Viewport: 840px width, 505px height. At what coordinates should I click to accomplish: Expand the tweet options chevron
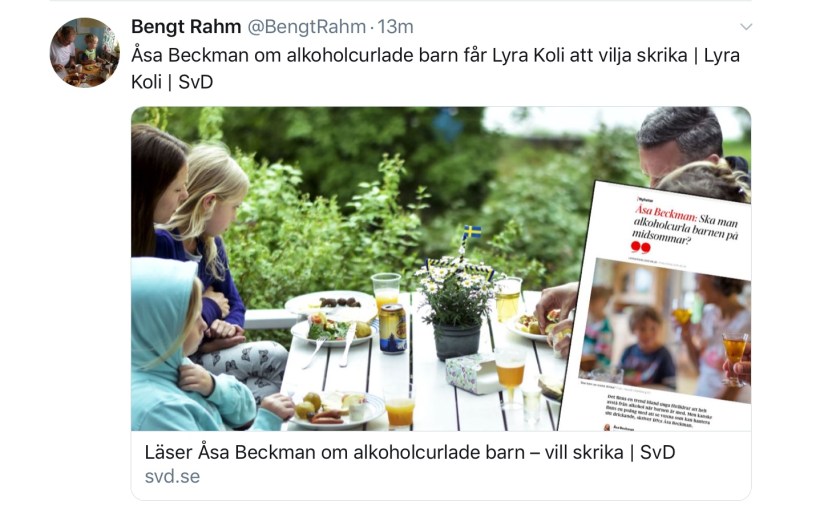746,27
